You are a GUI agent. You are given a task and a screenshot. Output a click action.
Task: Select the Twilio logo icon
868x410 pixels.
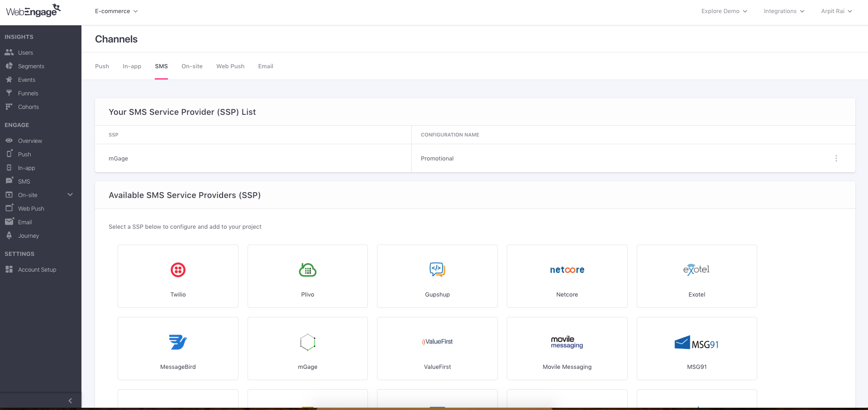pos(178,270)
